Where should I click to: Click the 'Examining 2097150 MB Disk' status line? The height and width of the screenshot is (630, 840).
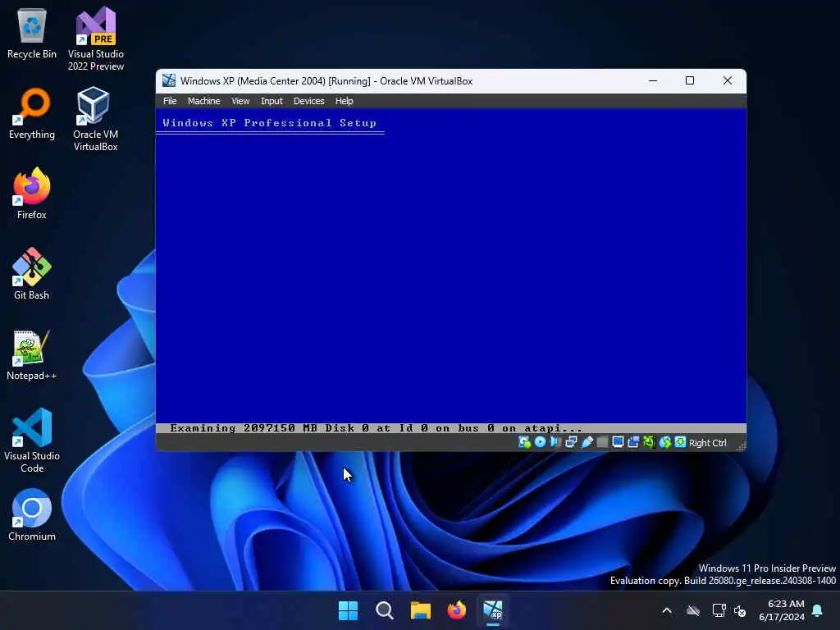pyautogui.click(x=376, y=428)
